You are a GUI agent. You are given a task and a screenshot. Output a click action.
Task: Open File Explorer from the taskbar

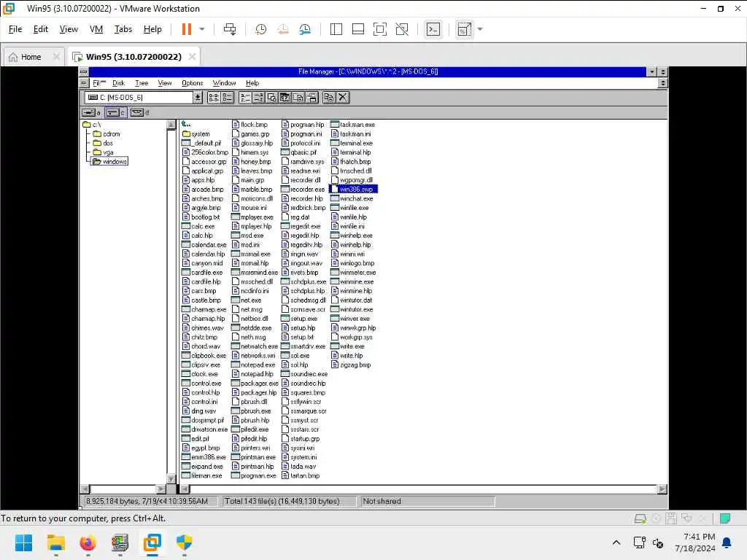55,542
